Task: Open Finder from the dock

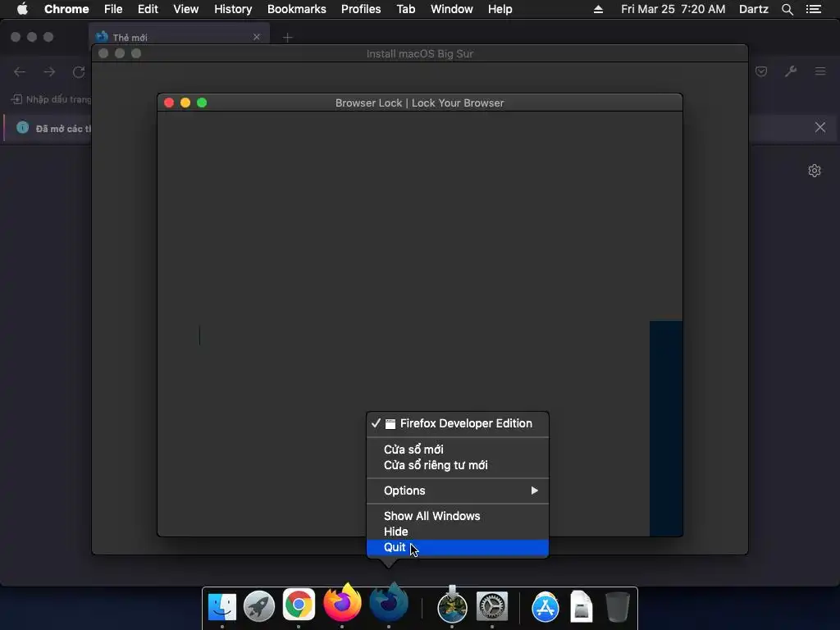Action: (x=221, y=607)
